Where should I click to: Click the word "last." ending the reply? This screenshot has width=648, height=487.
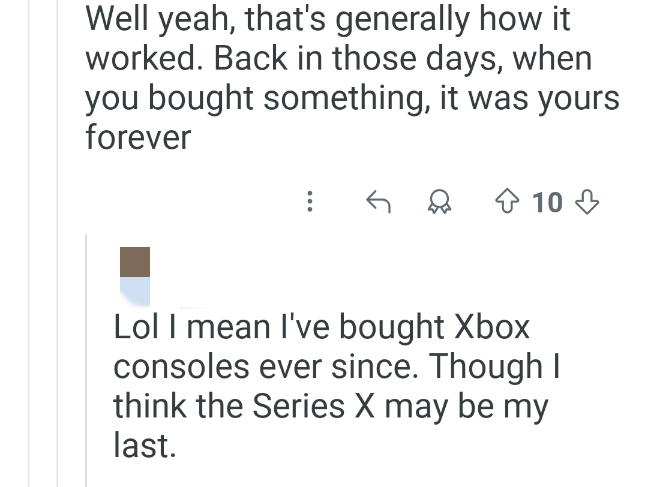pos(144,445)
